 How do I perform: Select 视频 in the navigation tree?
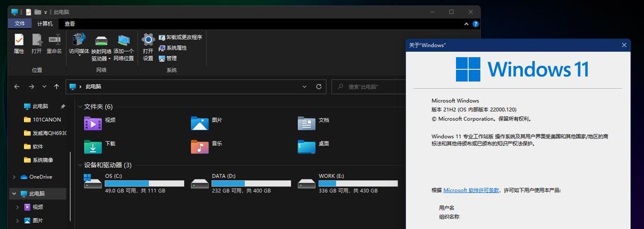pos(34,207)
